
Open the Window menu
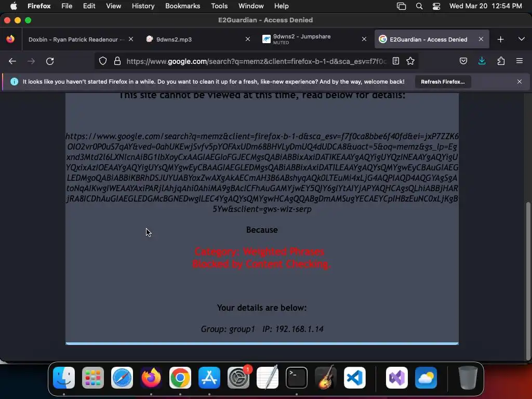(x=251, y=6)
